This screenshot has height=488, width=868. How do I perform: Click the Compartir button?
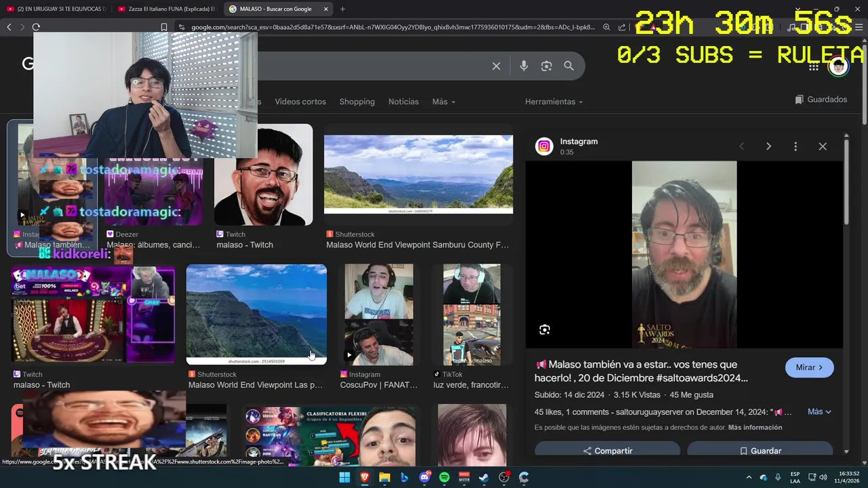[608, 450]
